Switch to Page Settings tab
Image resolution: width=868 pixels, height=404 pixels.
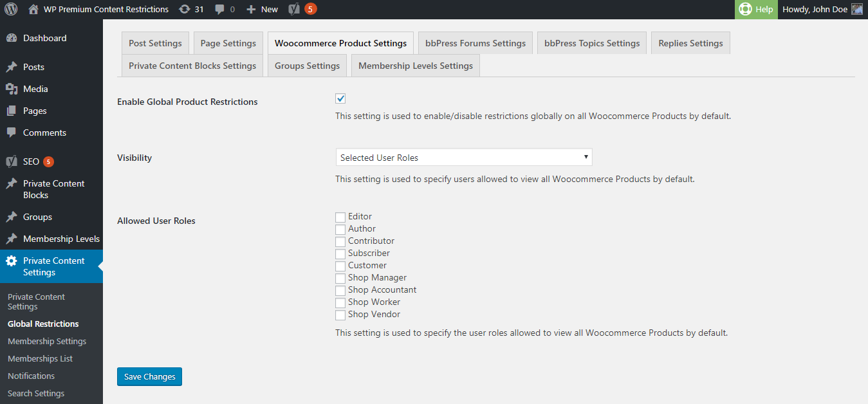coord(228,43)
